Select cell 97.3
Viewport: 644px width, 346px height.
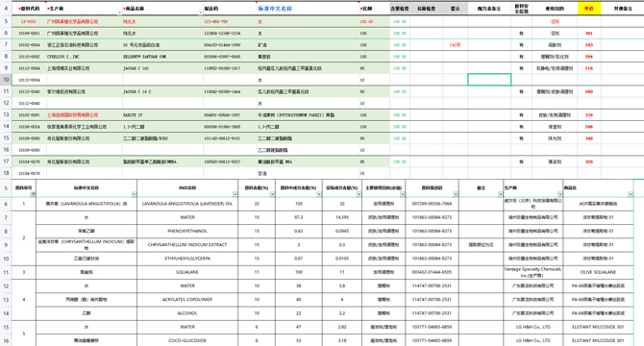(299, 217)
